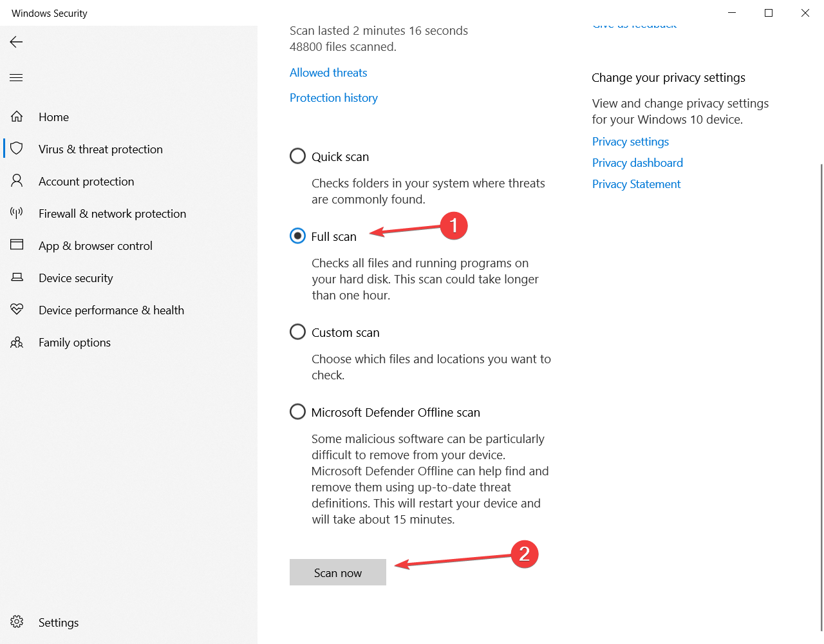The width and height of the screenshot is (824, 644).
Task: Choose Microsoft Defender Offline scan option
Action: click(x=297, y=412)
